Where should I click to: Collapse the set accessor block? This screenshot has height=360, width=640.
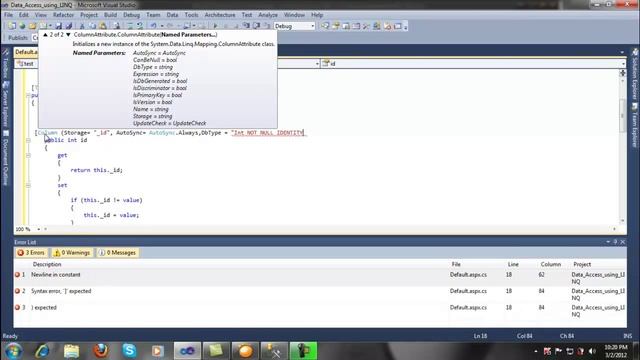point(28,185)
